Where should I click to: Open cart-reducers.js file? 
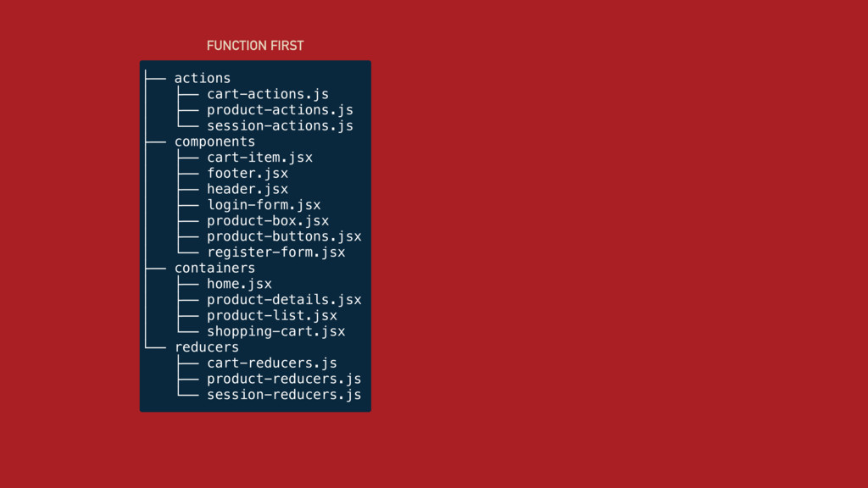coord(272,363)
